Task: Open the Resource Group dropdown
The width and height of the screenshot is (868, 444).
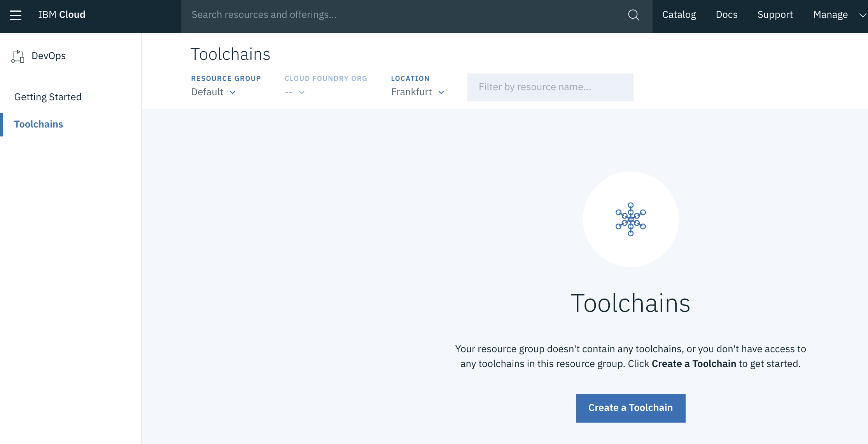Action: (x=213, y=92)
